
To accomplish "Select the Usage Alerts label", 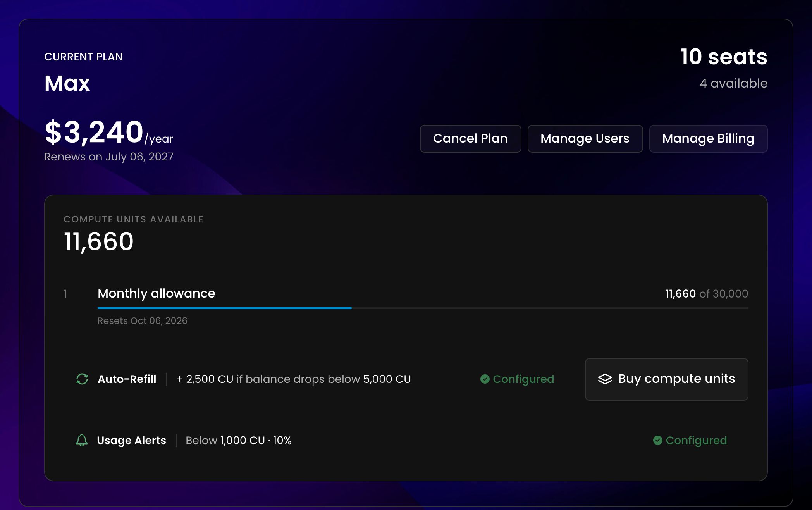I will point(131,440).
